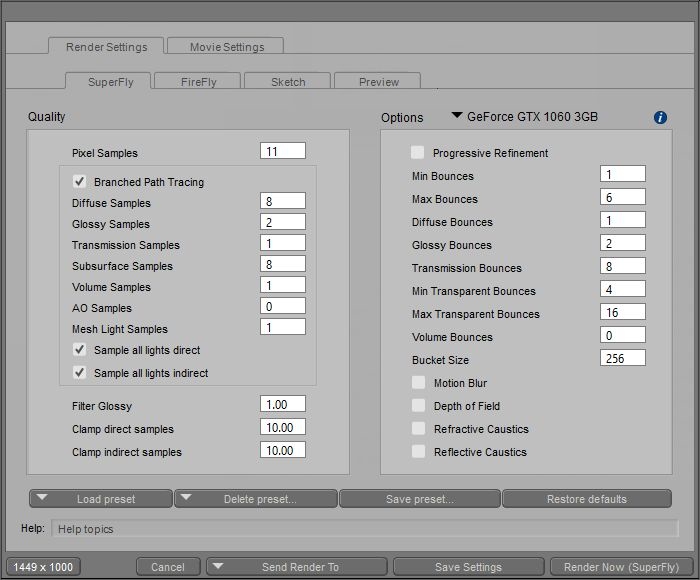This screenshot has height=580, width=700.
Task: Enable Progressive Refinement checkbox
Action: point(418,153)
